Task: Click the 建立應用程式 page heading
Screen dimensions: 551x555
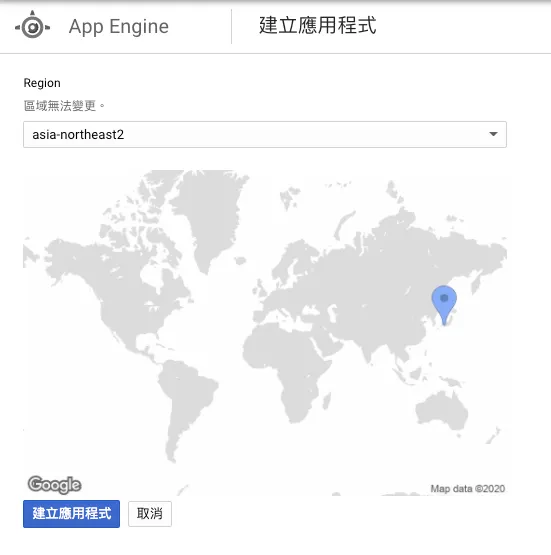Action: 317,25
